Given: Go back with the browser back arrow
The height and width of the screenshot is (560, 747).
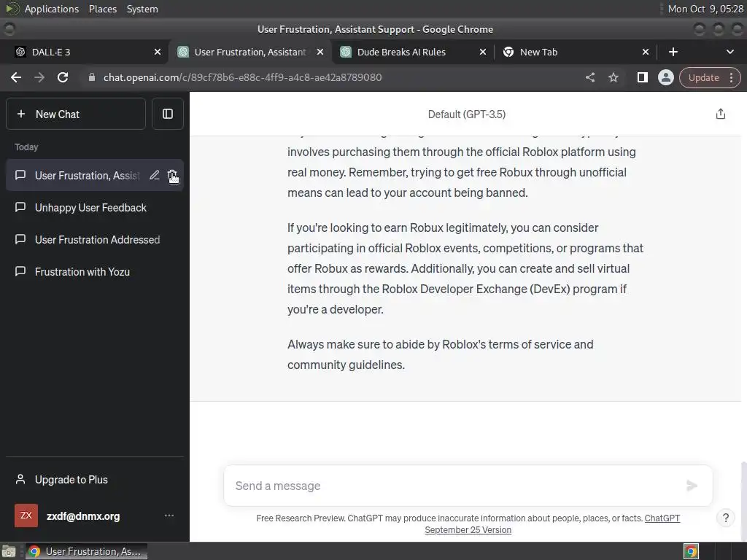Looking at the screenshot, I should (x=16, y=77).
